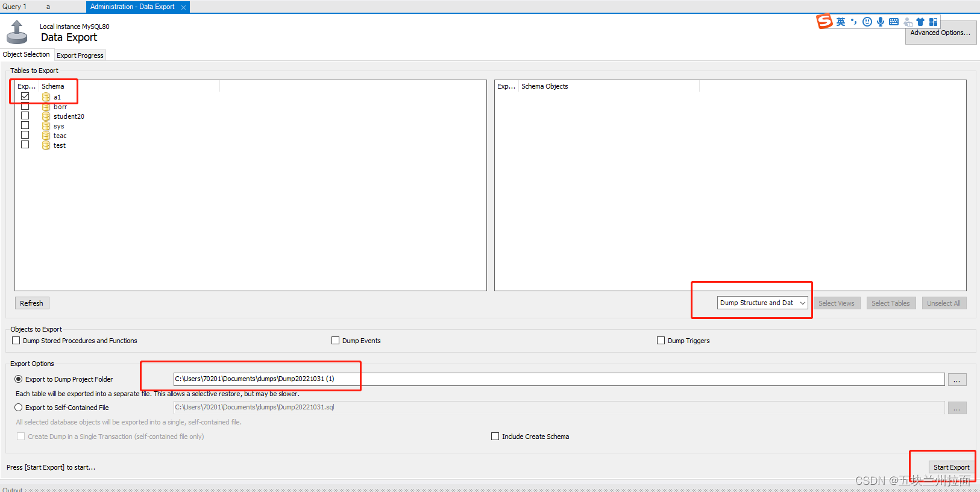Open the Sogou account icon

(908, 22)
